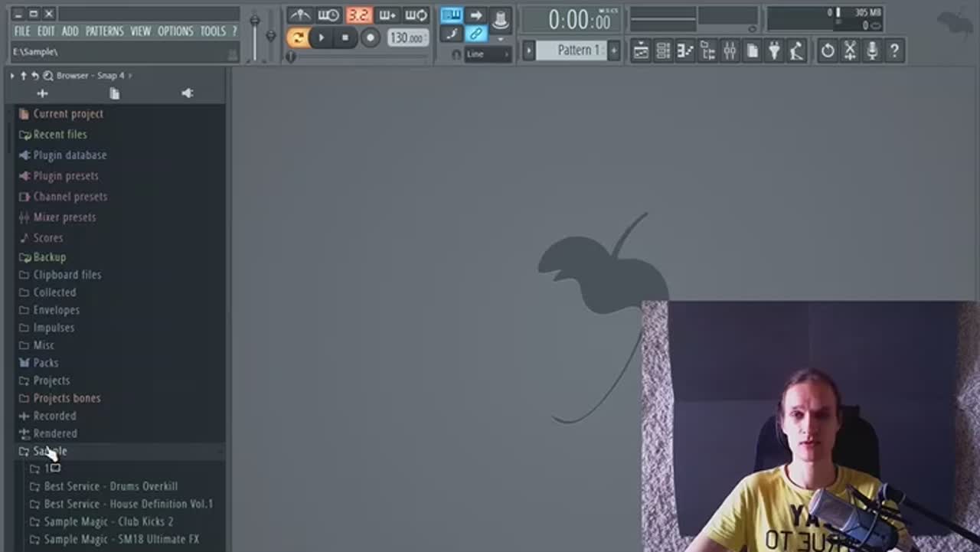The height and width of the screenshot is (552, 980).
Task: Open the Piano roll window
Action: pos(685,51)
